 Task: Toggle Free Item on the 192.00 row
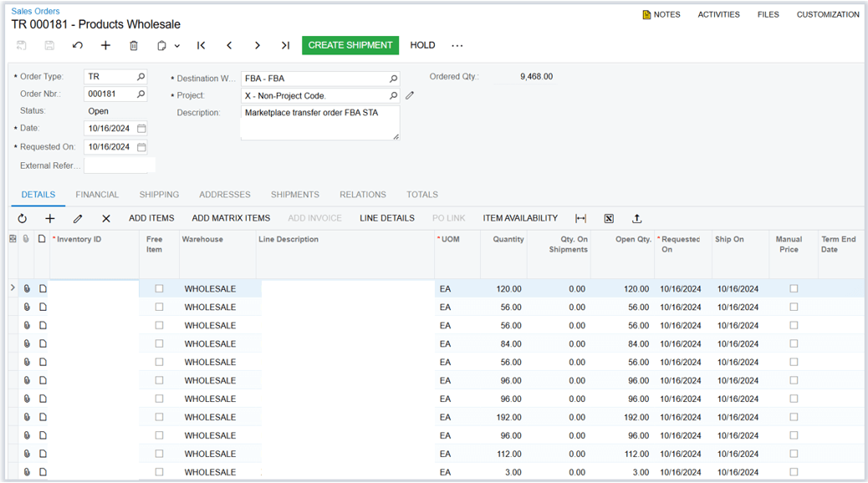tap(160, 417)
